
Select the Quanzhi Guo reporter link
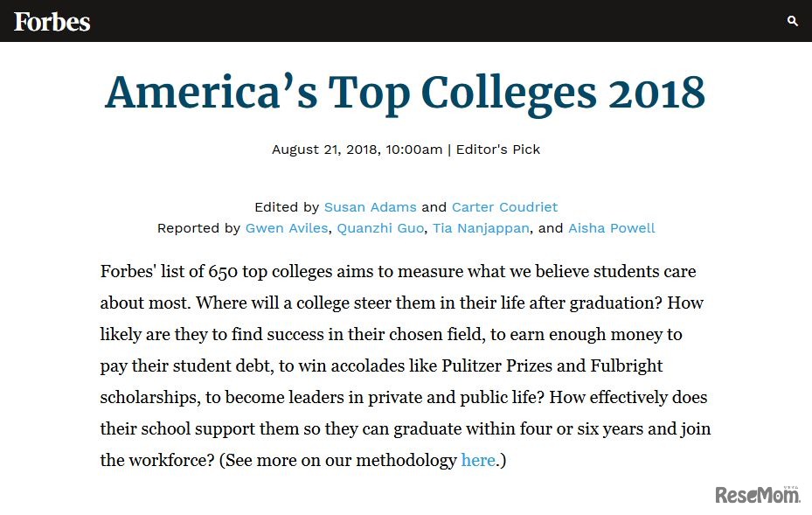coord(380,228)
